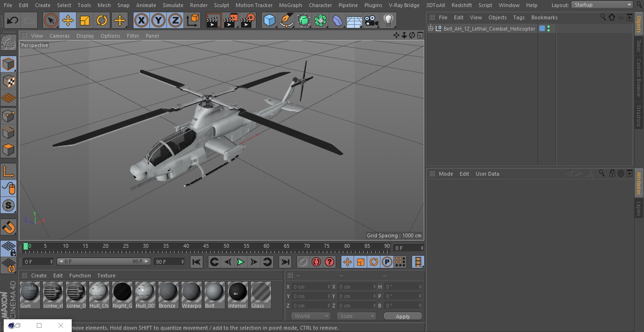Add a MoGraph array object icon
Screen dimensions: 644x332
point(321,21)
